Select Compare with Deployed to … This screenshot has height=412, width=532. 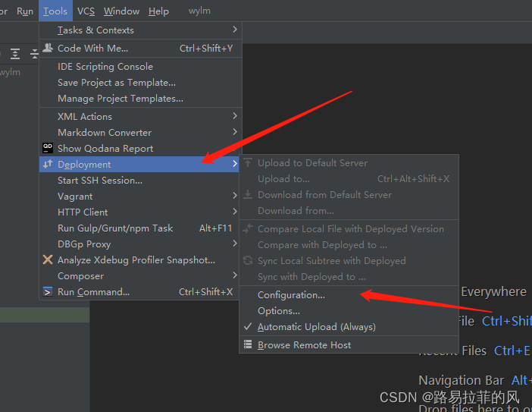click(x=349, y=245)
